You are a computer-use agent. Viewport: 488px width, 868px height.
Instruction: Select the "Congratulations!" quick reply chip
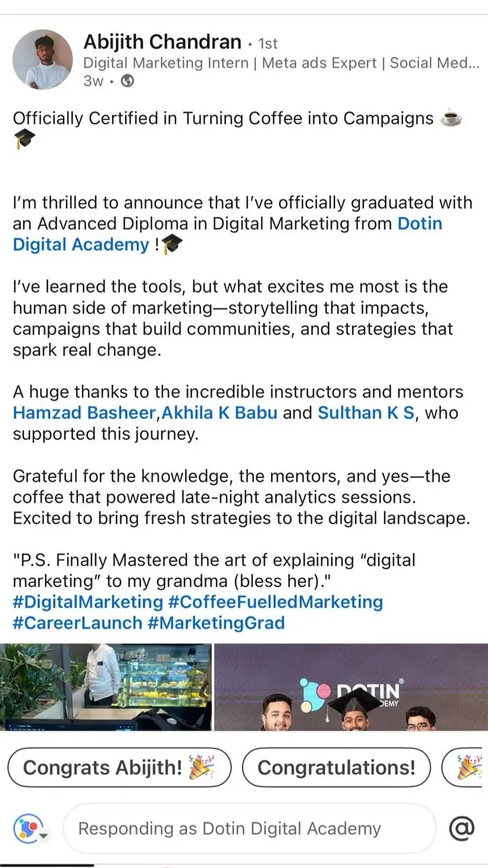coord(336,767)
